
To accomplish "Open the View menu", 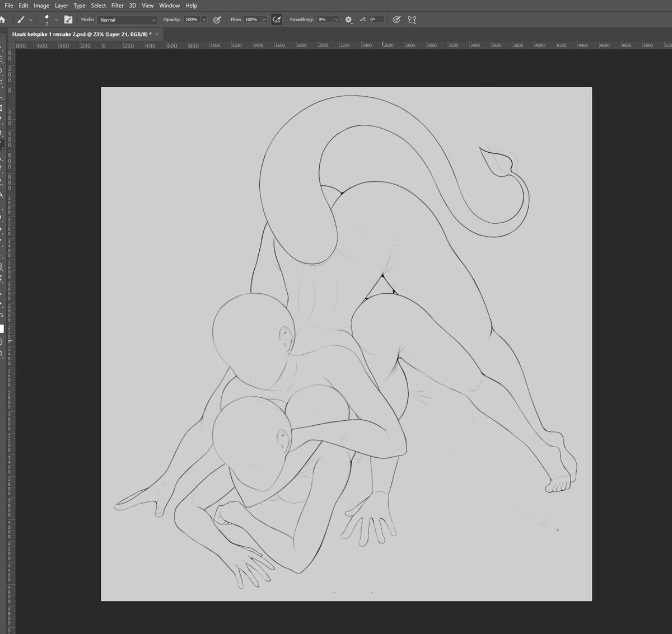I will point(148,6).
